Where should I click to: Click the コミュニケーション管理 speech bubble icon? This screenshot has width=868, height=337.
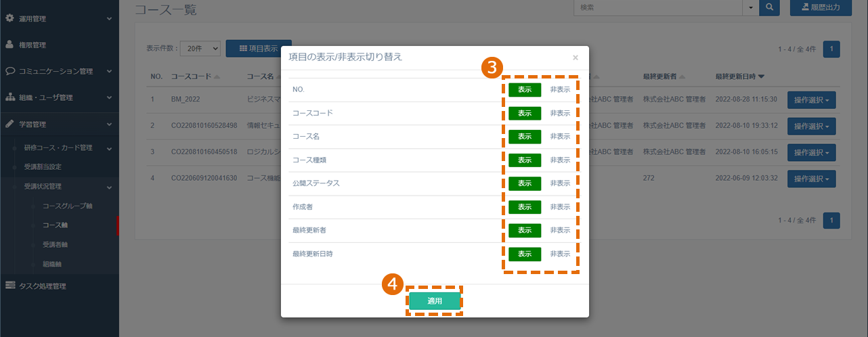pos(10,70)
